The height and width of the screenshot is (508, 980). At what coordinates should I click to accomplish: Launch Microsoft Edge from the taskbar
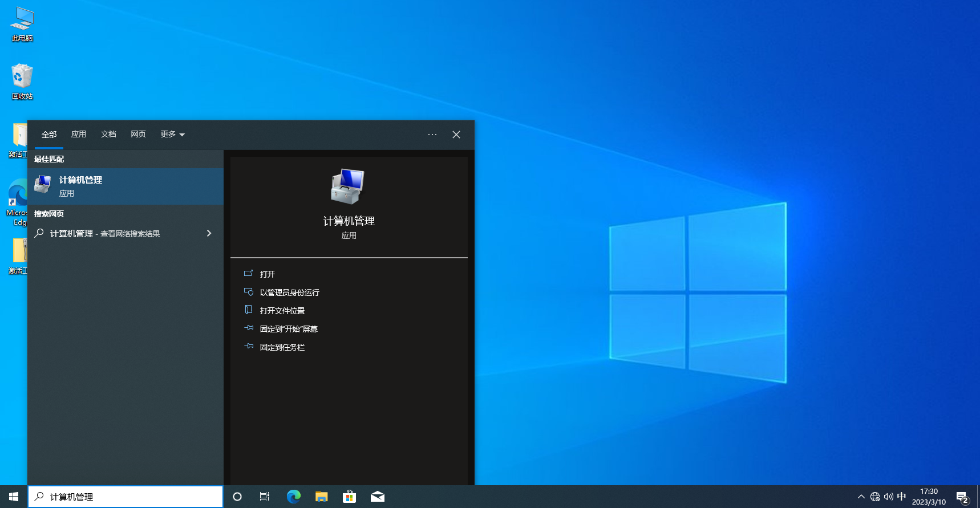(294, 497)
